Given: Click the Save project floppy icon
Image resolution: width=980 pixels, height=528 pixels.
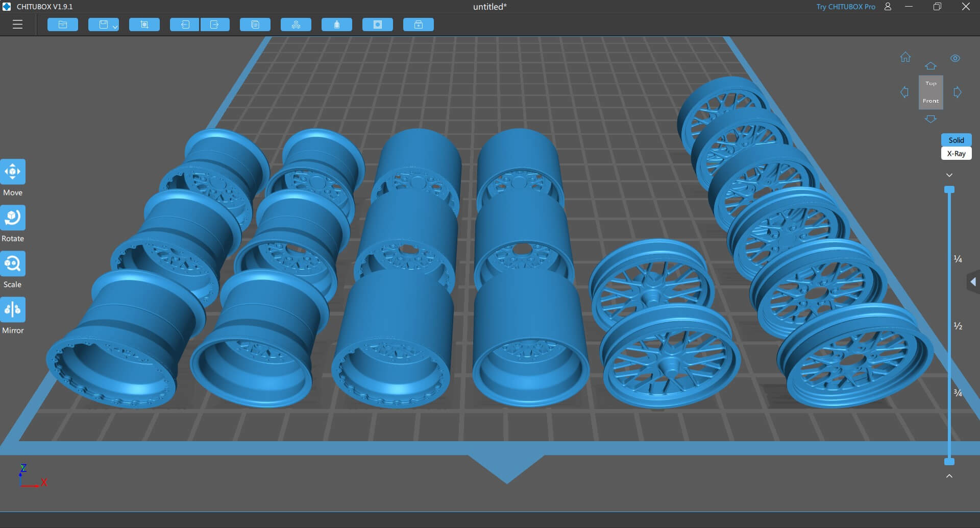Looking at the screenshot, I should [104, 25].
